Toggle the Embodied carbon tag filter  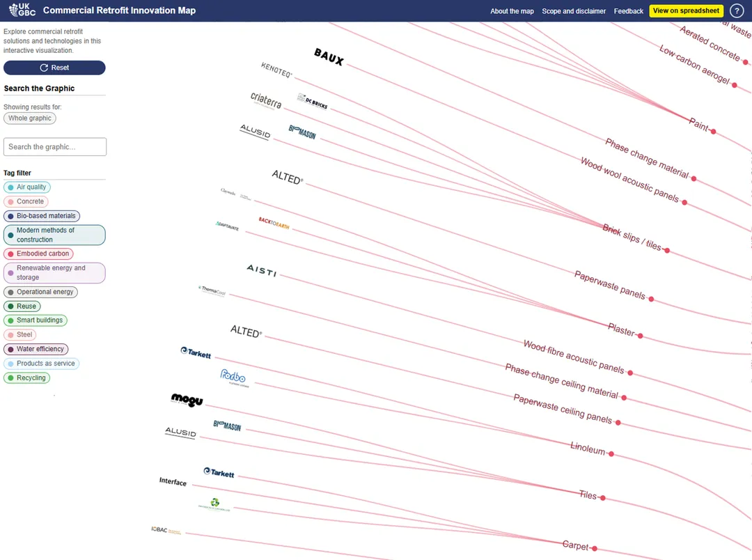38,254
